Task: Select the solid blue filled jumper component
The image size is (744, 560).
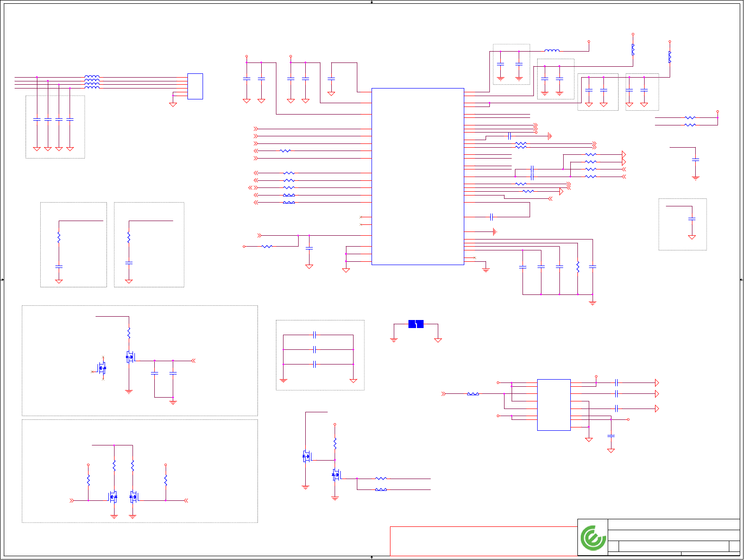Action: (x=416, y=324)
